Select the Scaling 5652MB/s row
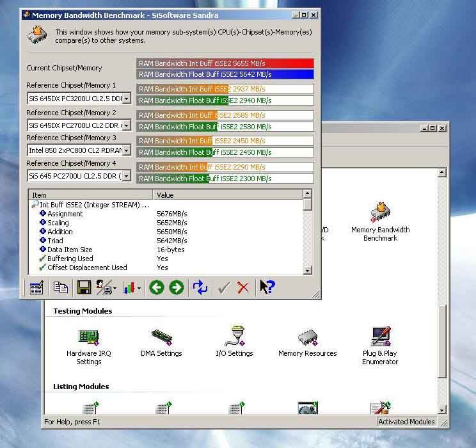Screen dimensions: 476x448 pos(166,223)
